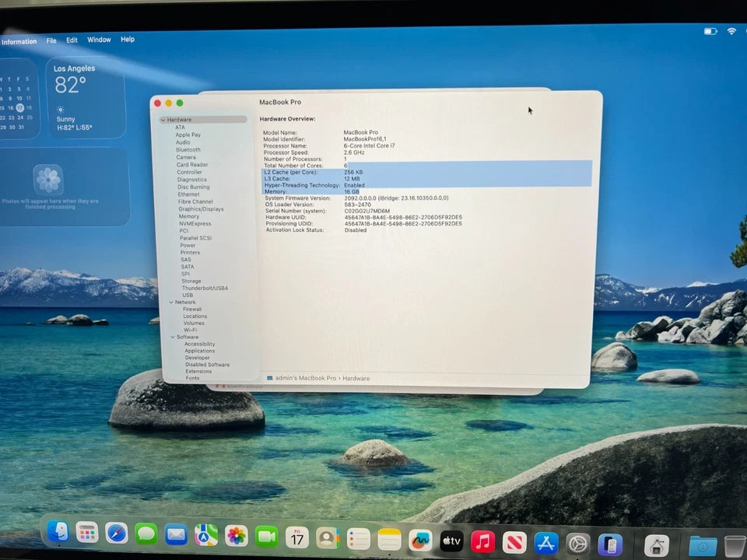Click the battery icon in the menu bar
747x560 pixels.
[710, 32]
